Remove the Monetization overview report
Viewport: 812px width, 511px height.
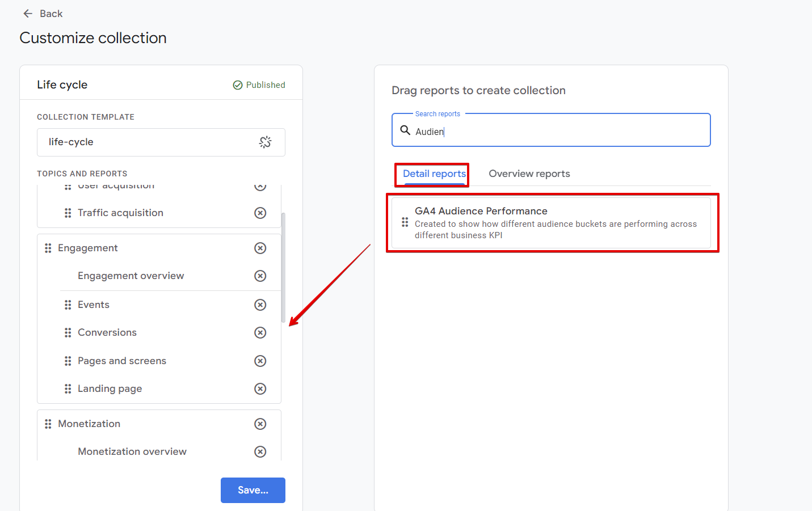pyautogui.click(x=260, y=451)
